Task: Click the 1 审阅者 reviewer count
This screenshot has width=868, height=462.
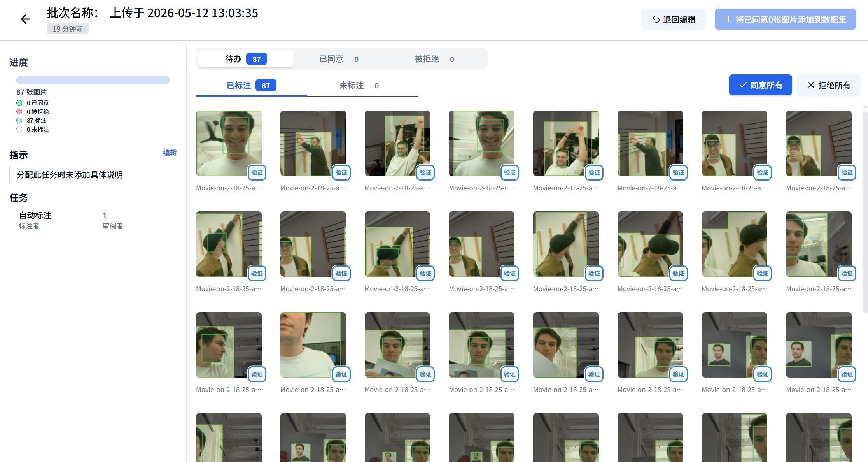Action: click(113, 220)
